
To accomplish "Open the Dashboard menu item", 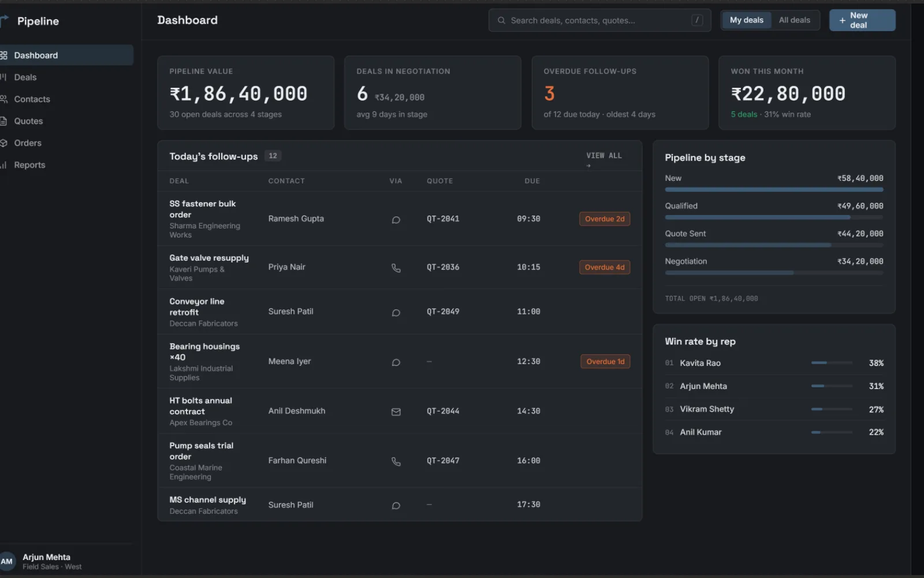I will [x=66, y=55].
